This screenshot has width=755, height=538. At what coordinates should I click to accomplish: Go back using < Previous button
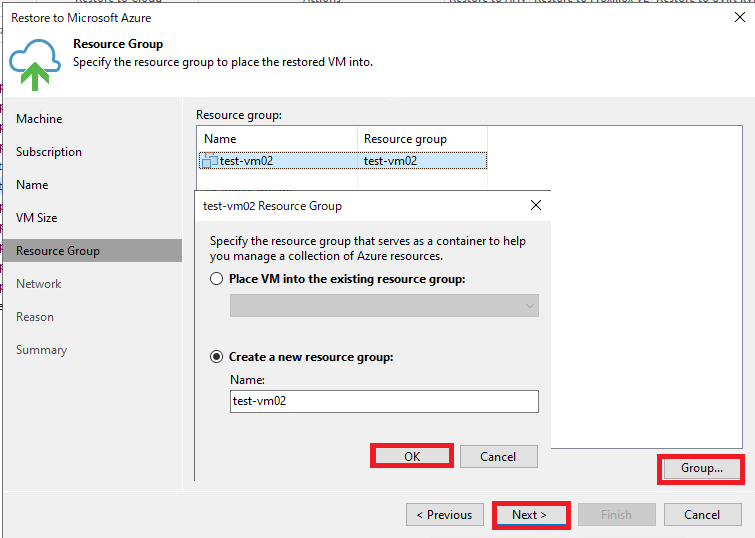[445, 515]
